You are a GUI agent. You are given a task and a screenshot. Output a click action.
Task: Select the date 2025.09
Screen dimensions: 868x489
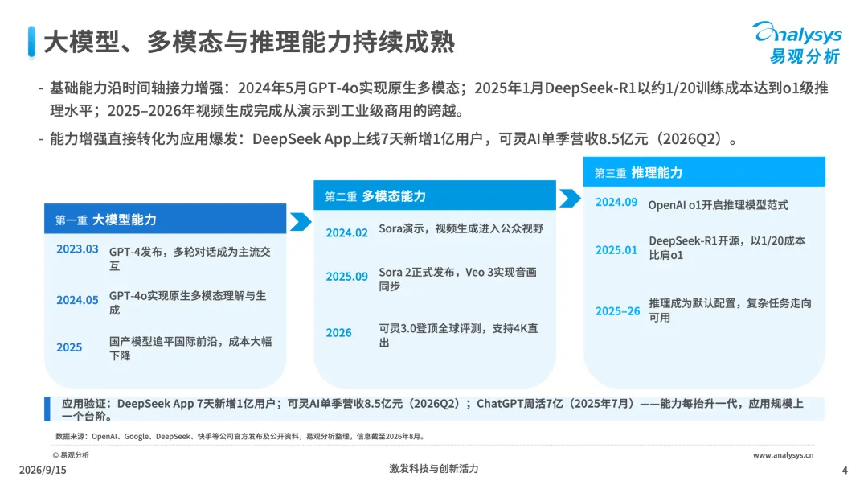point(346,277)
